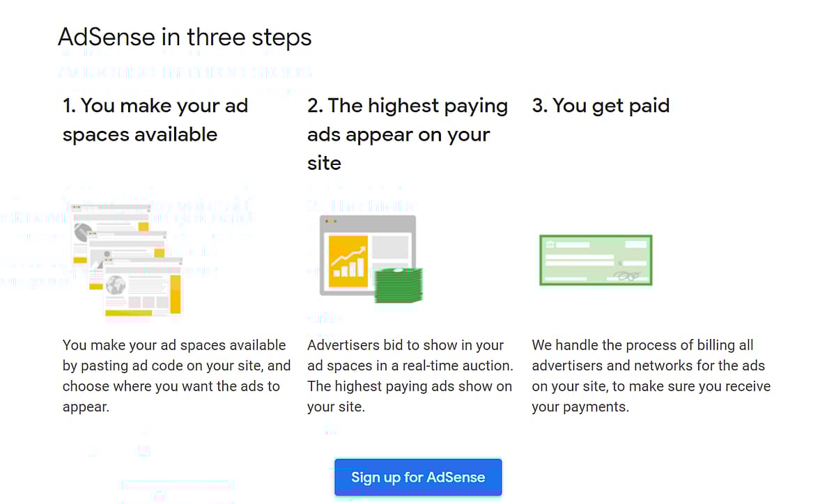This screenshot has height=504, width=836.
Task: Click the check memo line area
Action: pyautogui.click(x=566, y=278)
